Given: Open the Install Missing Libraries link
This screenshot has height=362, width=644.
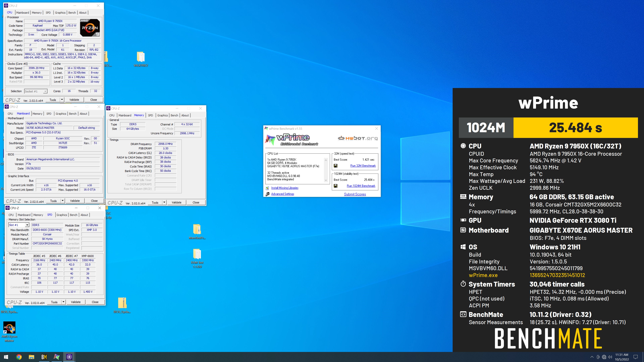Looking at the screenshot, I should (x=284, y=188).
